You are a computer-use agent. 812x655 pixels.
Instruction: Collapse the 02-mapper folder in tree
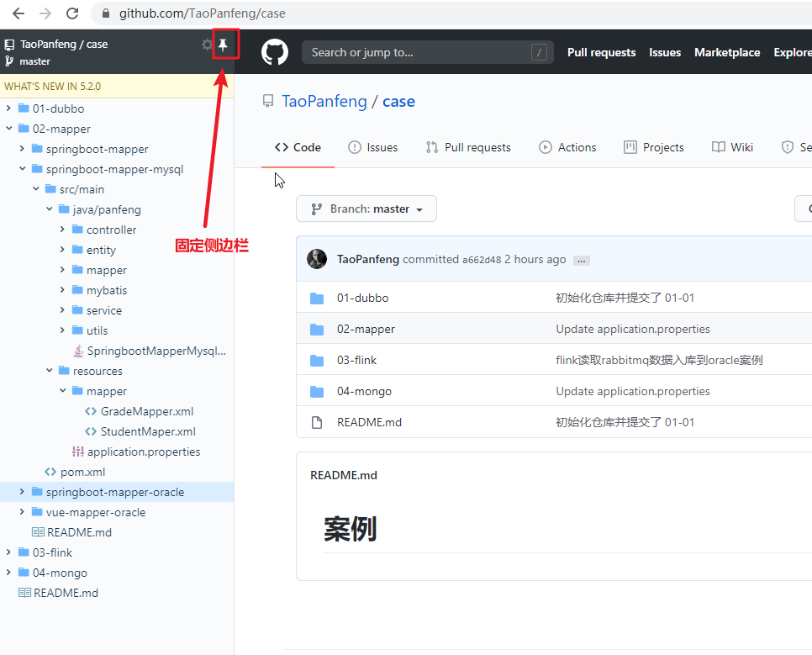8,129
